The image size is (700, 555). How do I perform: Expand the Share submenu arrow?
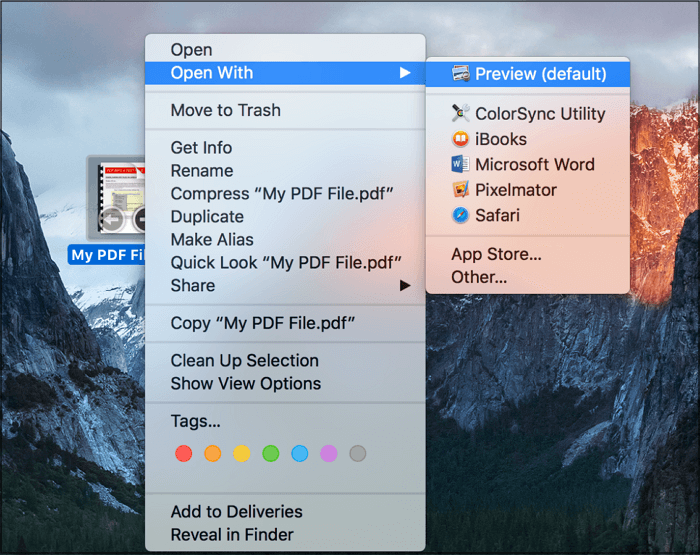coord(404,285)
